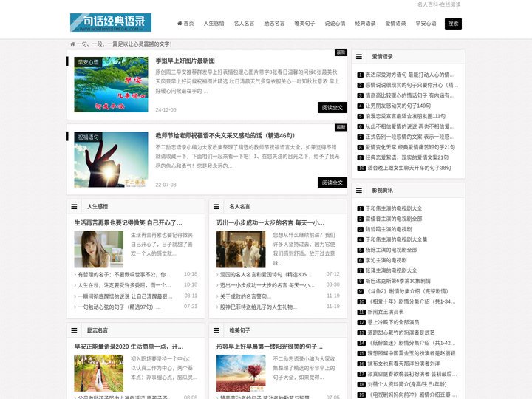Viewport: 532px width, 399px height.
Task: Open the crowd photo thumbnail under 名人名言
Action: coord(241,250)
